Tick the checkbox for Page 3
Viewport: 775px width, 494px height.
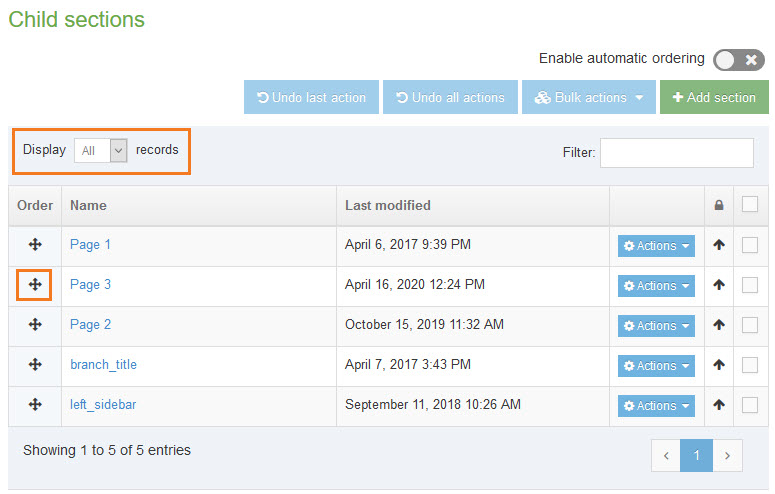(x=750, y=285)
